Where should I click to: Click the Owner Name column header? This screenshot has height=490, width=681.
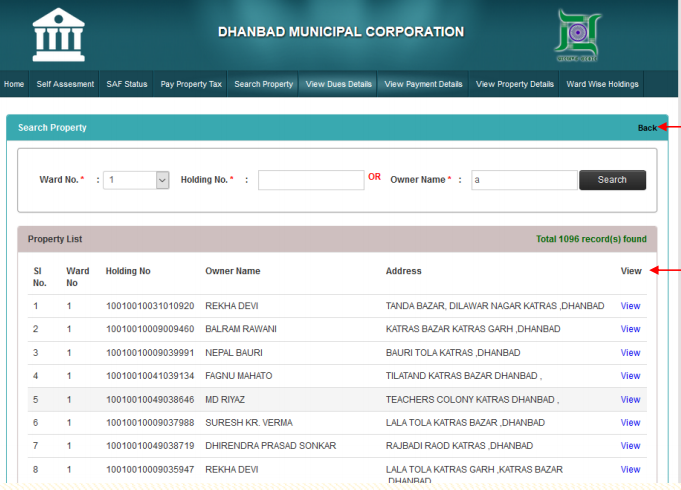coord(233,271)
